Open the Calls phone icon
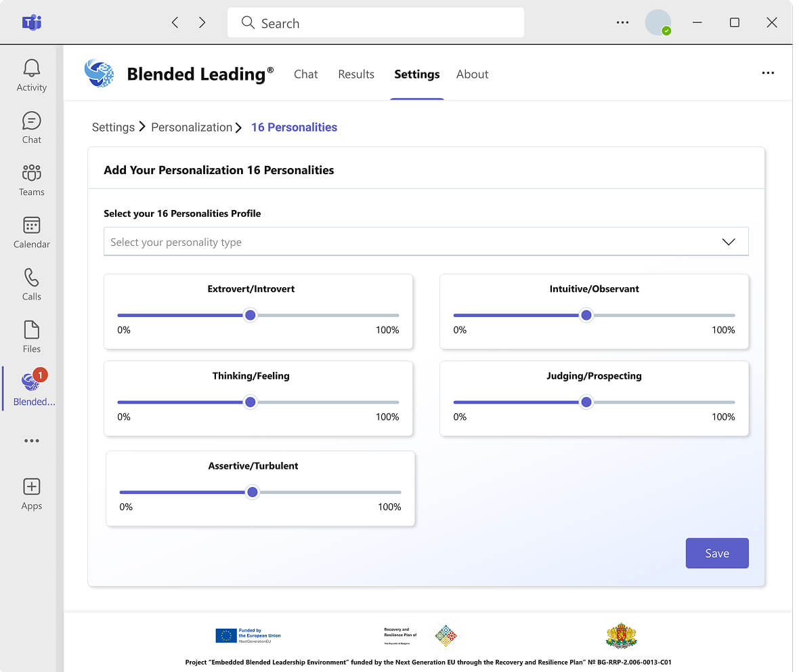 pos(31,278)
